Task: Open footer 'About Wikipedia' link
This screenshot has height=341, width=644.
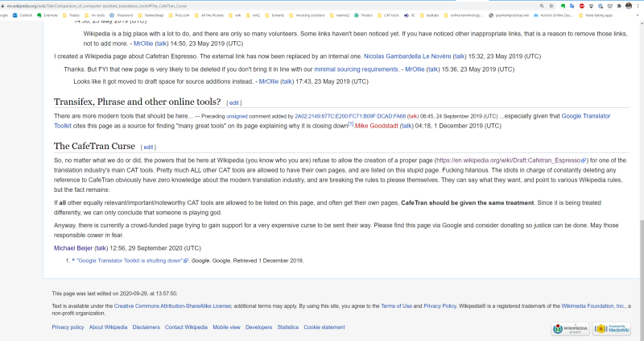Action: tap(108, 327)
